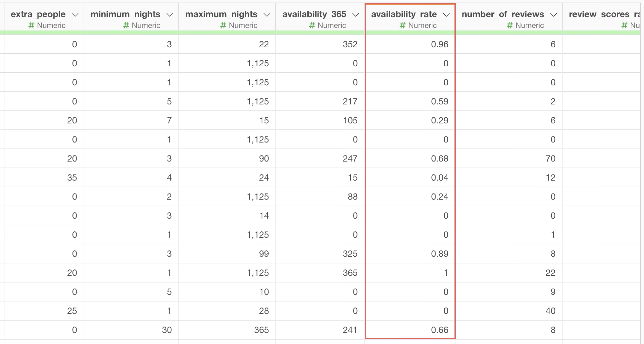Click the availability_365 column menu chevron
Screen dimensions: 644x344
(x=356, y=15)
